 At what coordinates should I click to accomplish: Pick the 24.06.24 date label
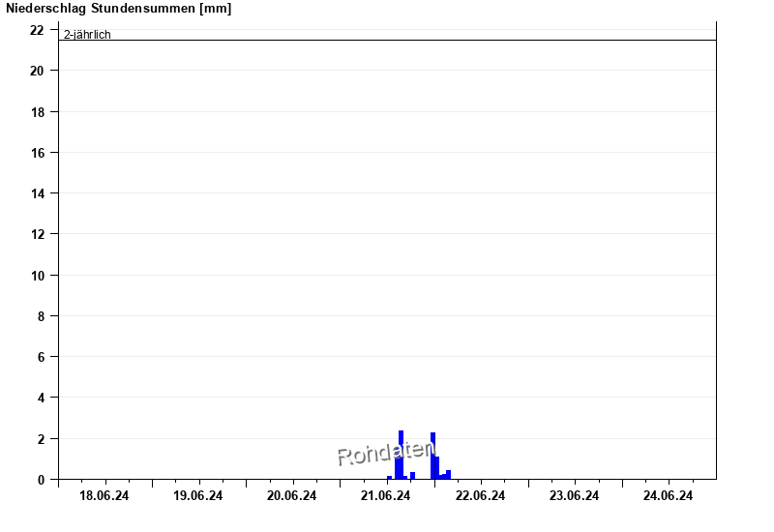coord(669,496)
